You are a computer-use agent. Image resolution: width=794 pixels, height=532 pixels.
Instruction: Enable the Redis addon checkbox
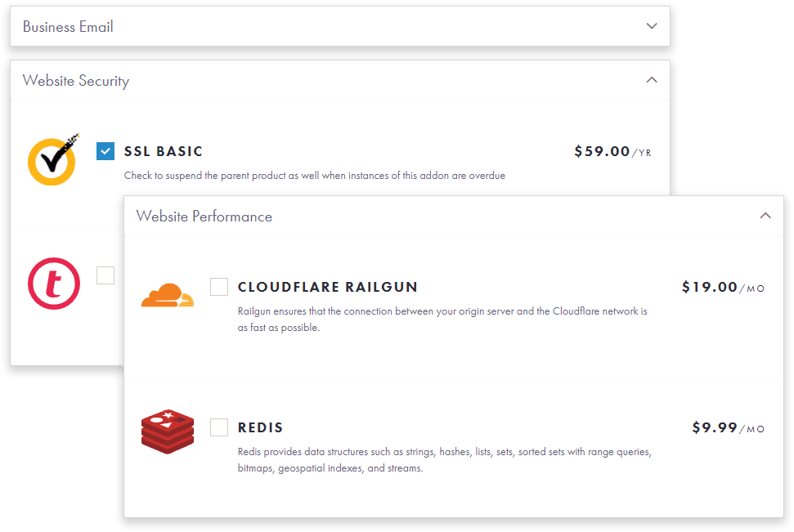coord(219,427)
